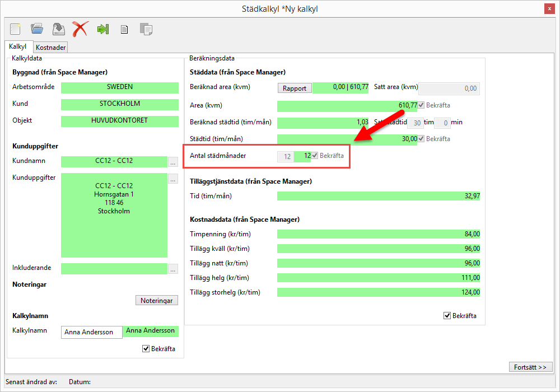Click the Rapport button
This screenshot has height=392, width=560.
pyautogui.click(x=295, y=88)
